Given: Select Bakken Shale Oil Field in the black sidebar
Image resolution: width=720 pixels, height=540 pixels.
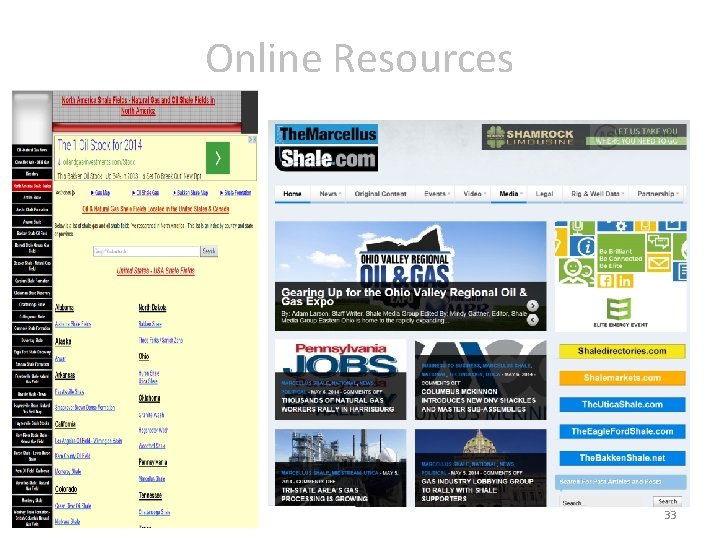Looking at the screenshot, I should [x=32, y=233].
